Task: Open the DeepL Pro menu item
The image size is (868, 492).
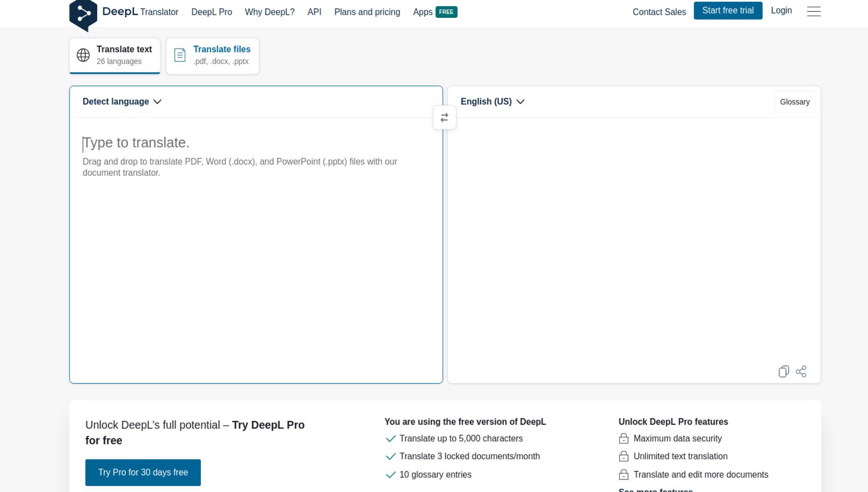Action: [212, 12]
